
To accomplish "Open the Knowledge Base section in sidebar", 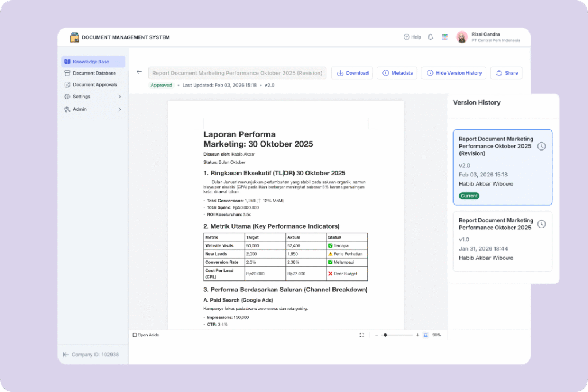I will tap(92, 62).
